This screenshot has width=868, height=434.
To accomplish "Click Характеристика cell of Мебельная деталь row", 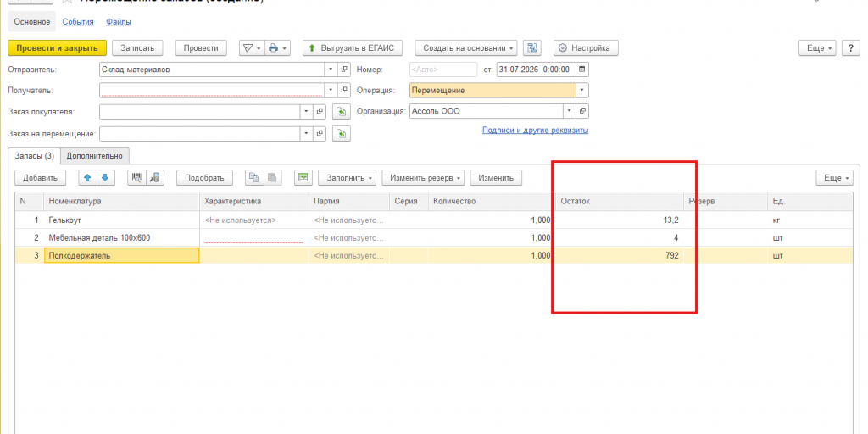I will click(254, 237).
